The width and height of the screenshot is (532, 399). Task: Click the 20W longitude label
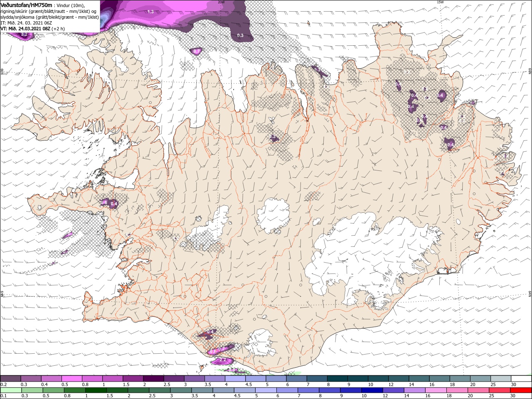[x=221, y=2]
